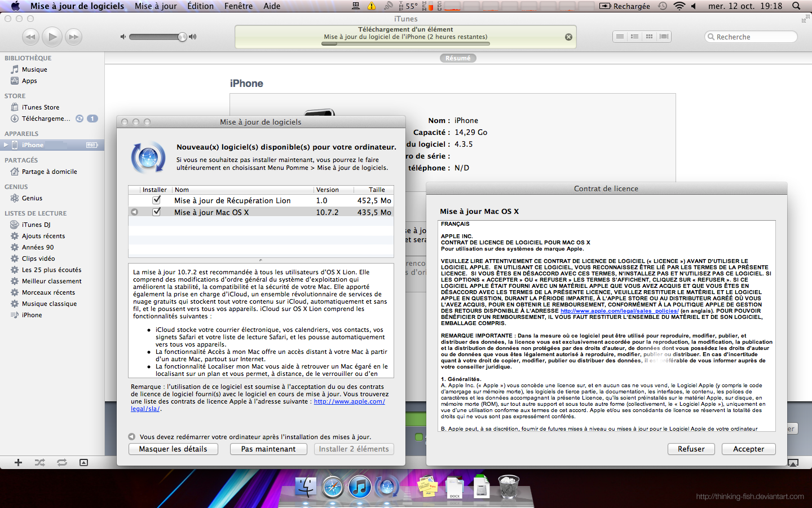Screen dimensions: 812x508
Task: Open iTunes from the Dock
Action: coord(360,486)
